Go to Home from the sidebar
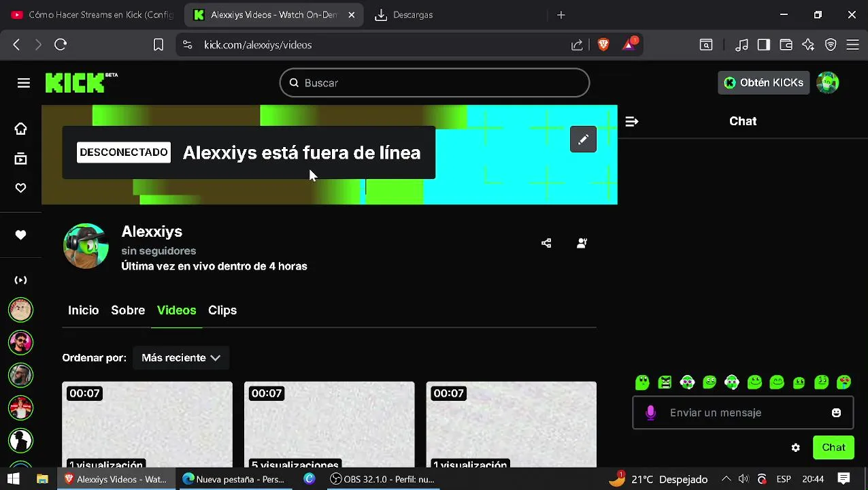 21,129
